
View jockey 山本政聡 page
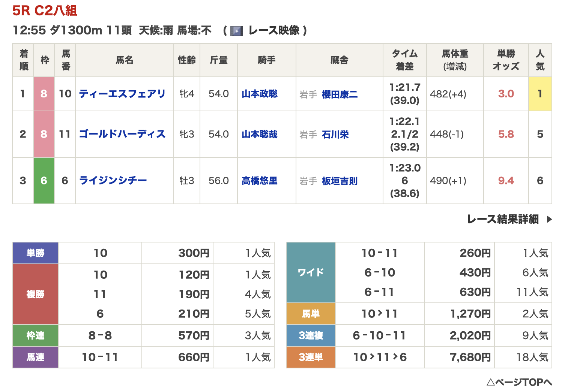pos(259,94)
